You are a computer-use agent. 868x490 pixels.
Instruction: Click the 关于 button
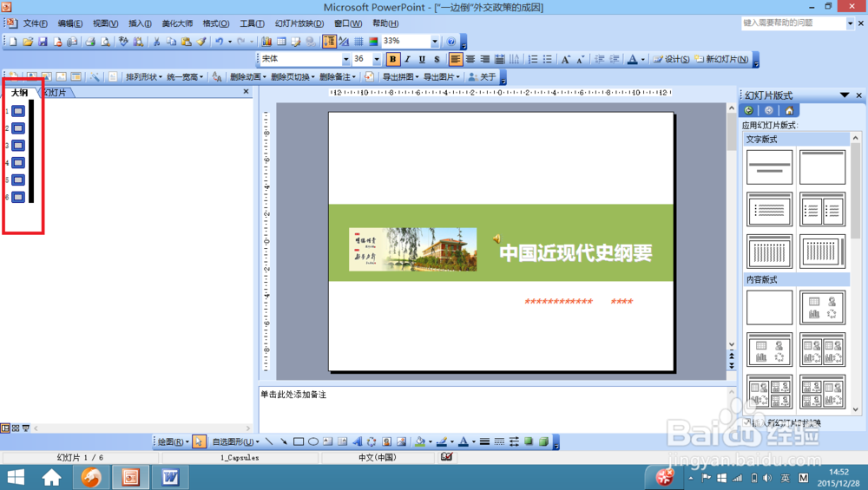482,77
